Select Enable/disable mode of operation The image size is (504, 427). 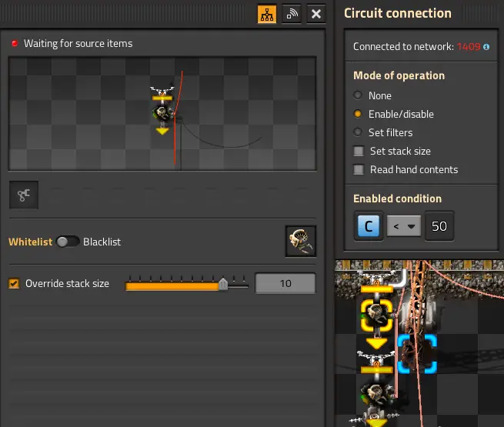pos(358,114)
